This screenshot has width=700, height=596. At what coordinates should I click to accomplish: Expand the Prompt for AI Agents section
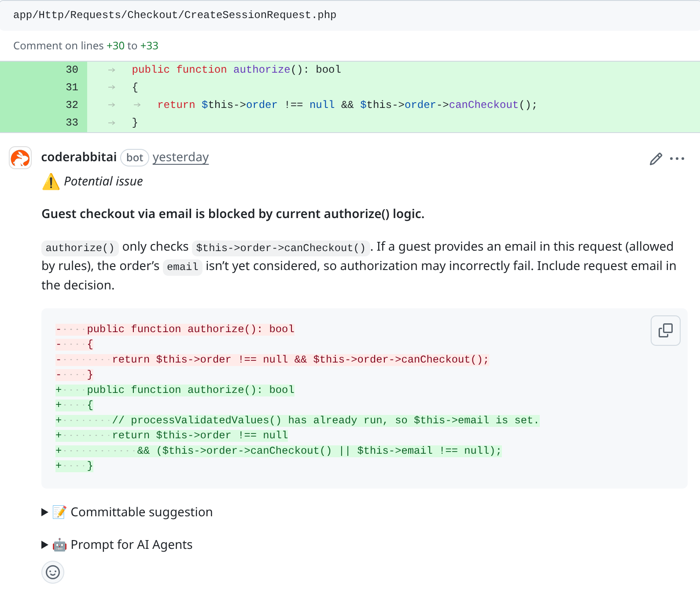click(x=117, y=544)
